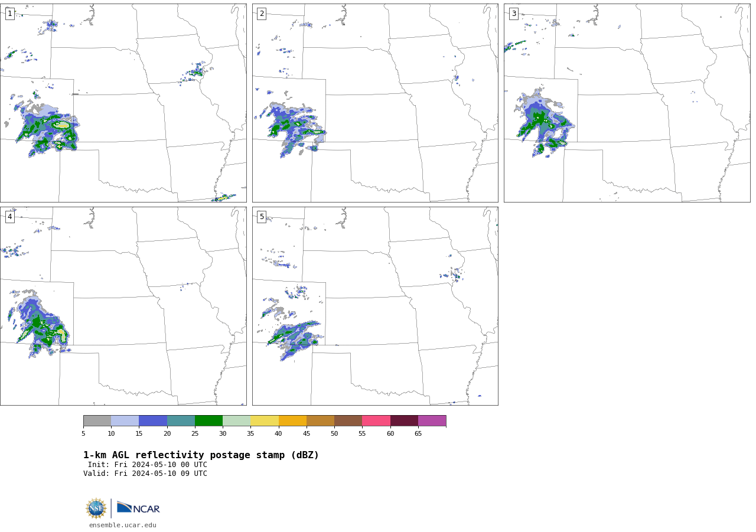Click the yellow 35-40 dBZ swatch

coord(265,421)
